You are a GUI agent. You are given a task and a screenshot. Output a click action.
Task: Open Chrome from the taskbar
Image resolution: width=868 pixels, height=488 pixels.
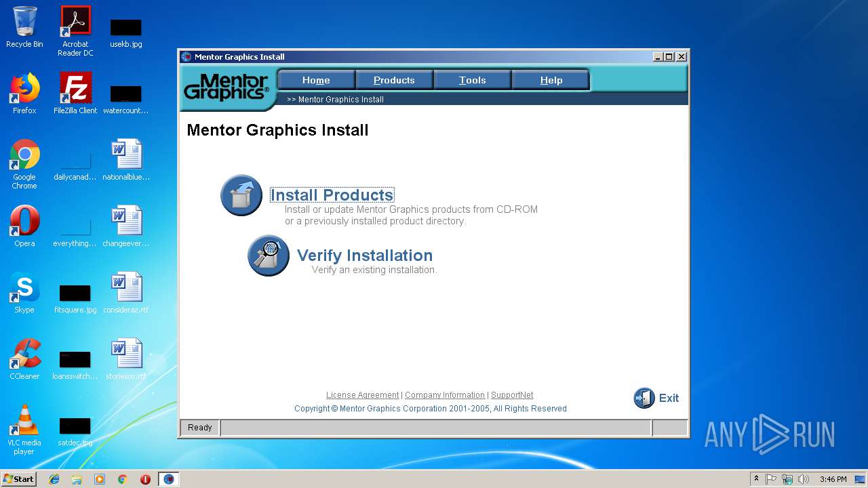123,479
